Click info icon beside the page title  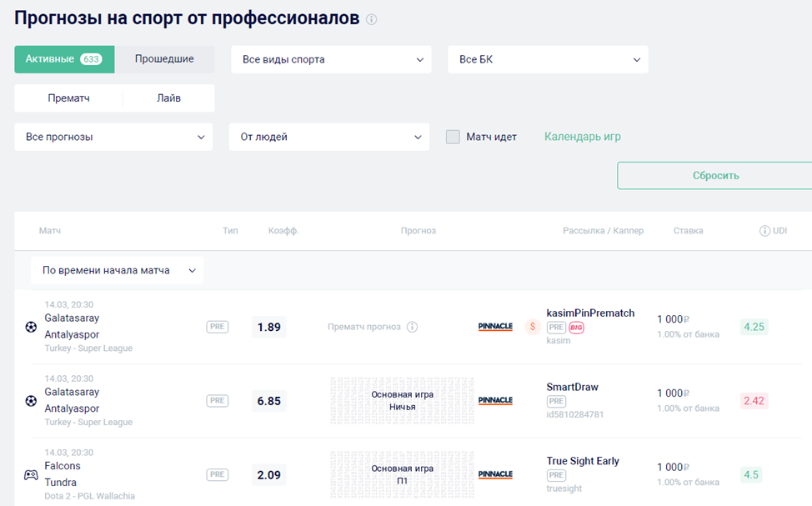tap(372, 19)
